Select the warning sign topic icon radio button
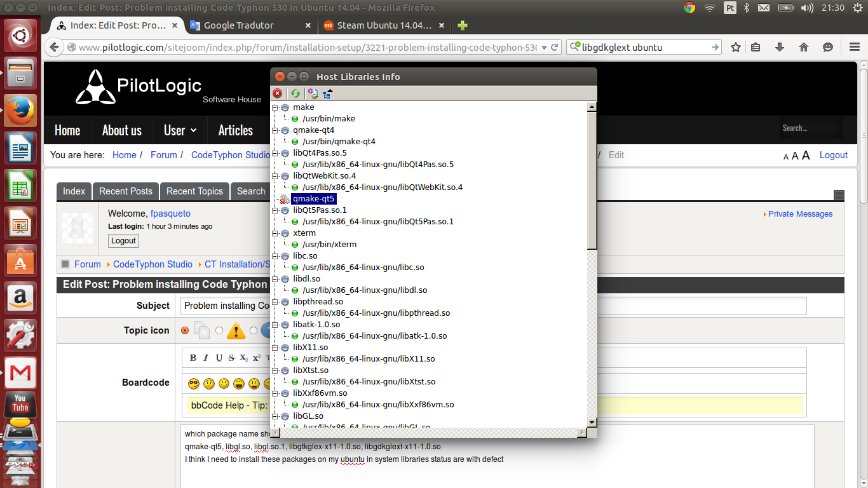Image resolution: width=868 pixels, height=488 pixels. click(x=219, y=330)
